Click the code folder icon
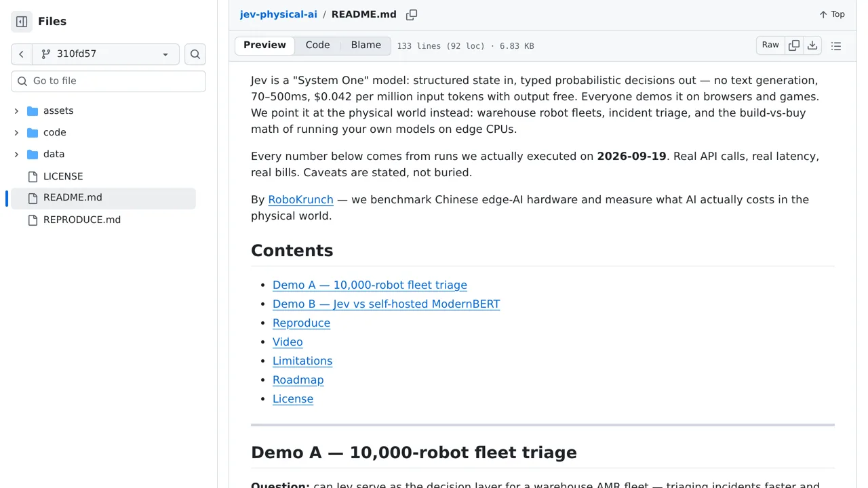The height and width of the screenshot is (488, 868). click(x=33, y=132)
